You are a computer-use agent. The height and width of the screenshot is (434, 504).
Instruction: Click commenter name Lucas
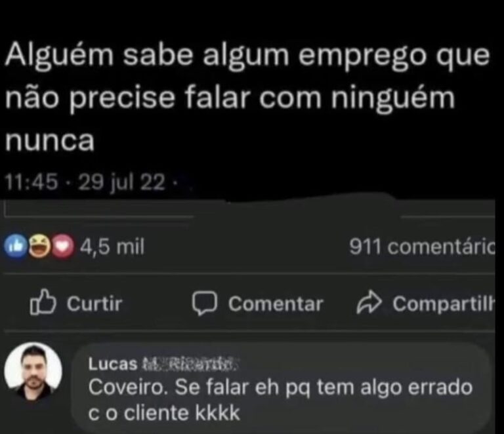(x=113, y=364)
